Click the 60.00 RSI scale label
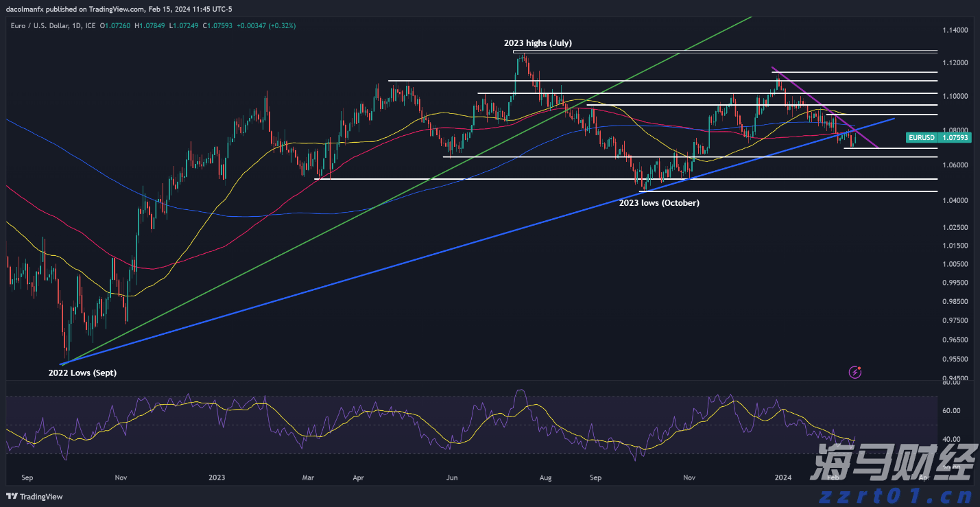The image size is (980, 507). tap(951, 411)
